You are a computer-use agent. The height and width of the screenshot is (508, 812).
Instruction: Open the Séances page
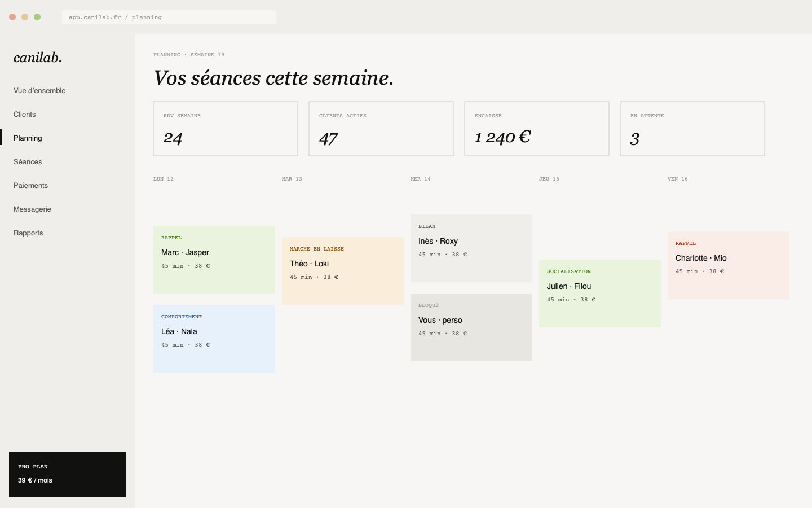click(x=28, y=162)
